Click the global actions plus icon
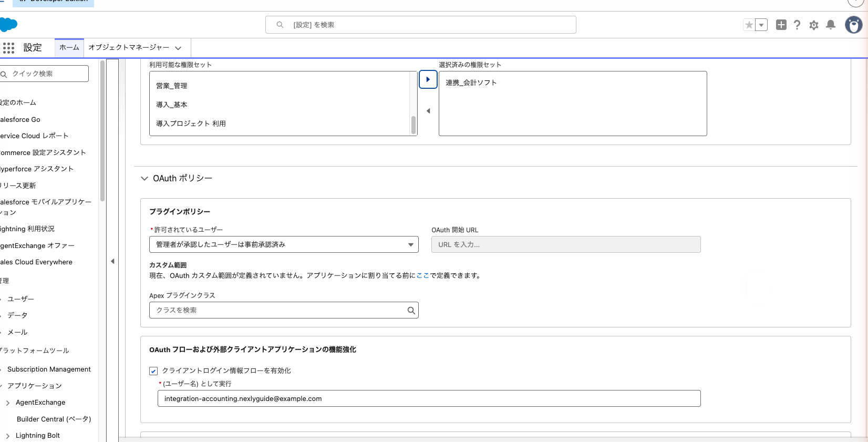Screen dimensions: 868x442 coord(781,25)
